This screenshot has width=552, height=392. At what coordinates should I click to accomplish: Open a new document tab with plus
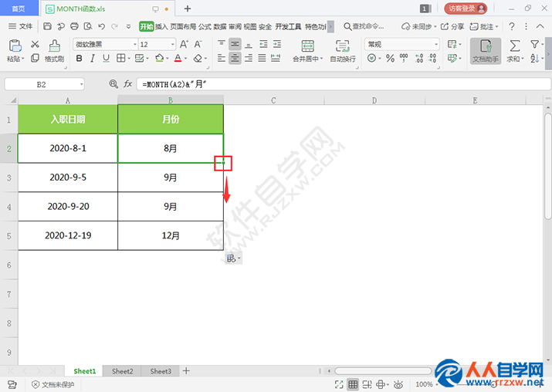point(188,8)
